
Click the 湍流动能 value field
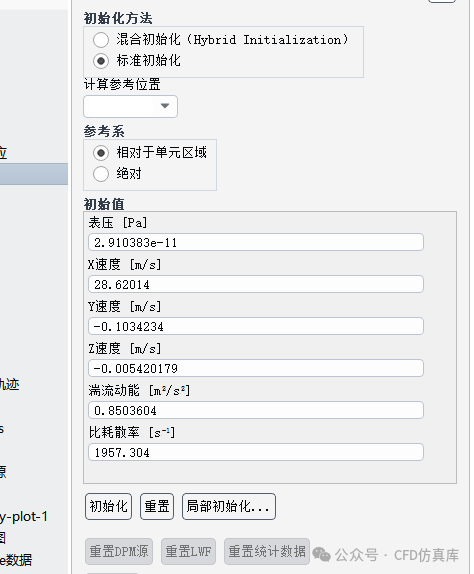click(x=255, y=410)
